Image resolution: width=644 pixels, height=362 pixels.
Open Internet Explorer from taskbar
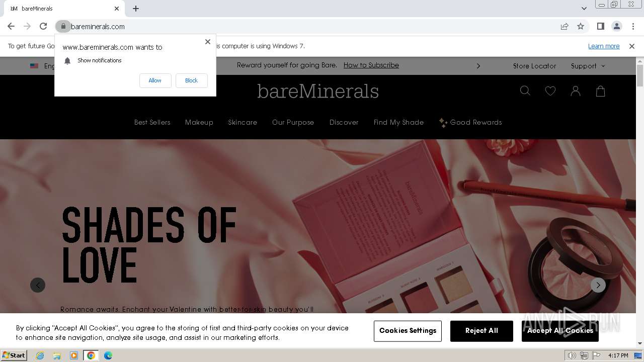coord(40,355)
